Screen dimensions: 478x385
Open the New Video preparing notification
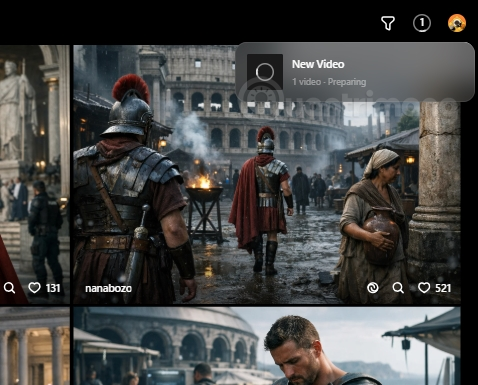(x=355, y=72)
